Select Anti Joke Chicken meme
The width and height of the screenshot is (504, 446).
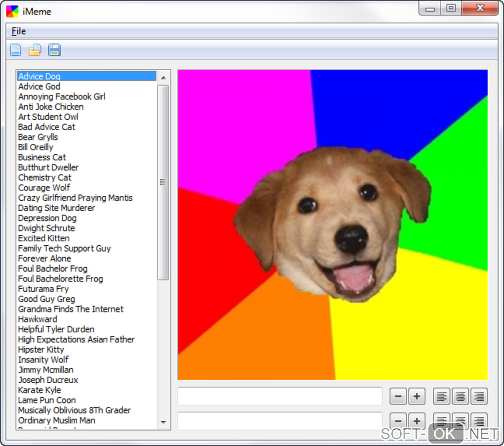pos(86,107)
